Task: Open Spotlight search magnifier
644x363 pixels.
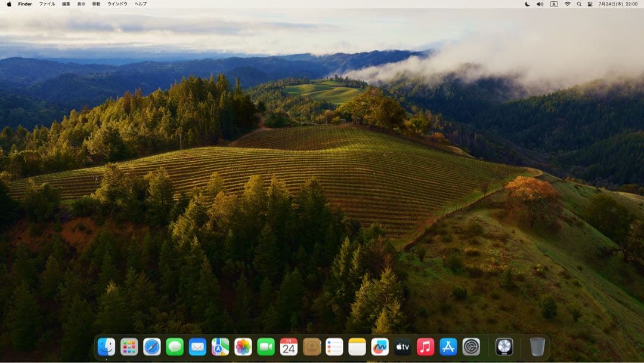Action: 579,4
